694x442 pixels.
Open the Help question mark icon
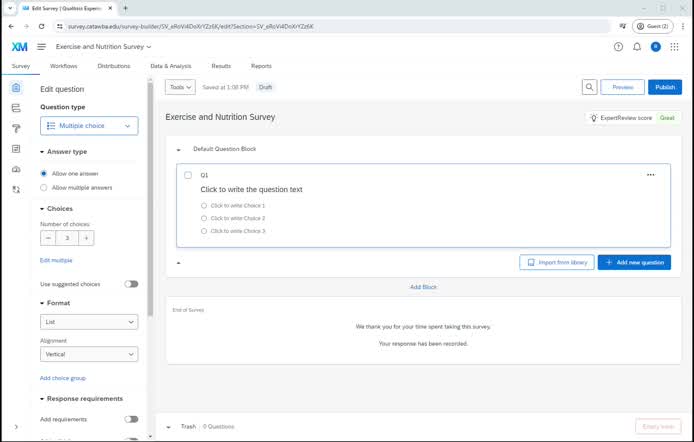click(618, 46)
